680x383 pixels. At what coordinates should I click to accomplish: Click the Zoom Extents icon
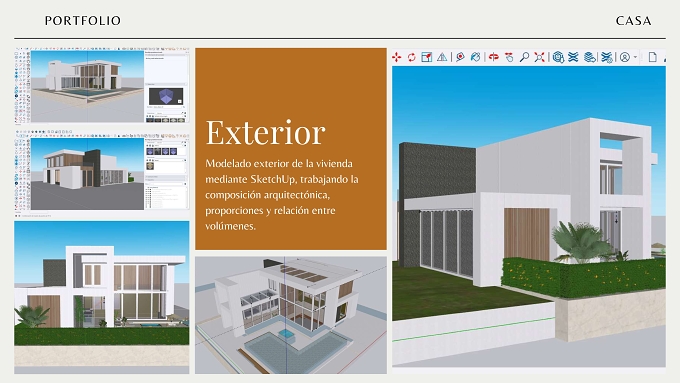(x=539, y=57)
